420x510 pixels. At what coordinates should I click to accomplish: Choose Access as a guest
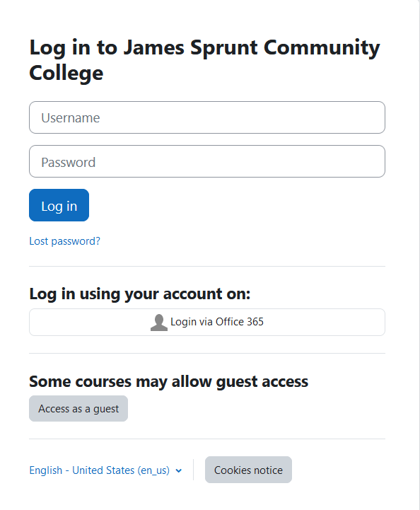click(78, 409)
